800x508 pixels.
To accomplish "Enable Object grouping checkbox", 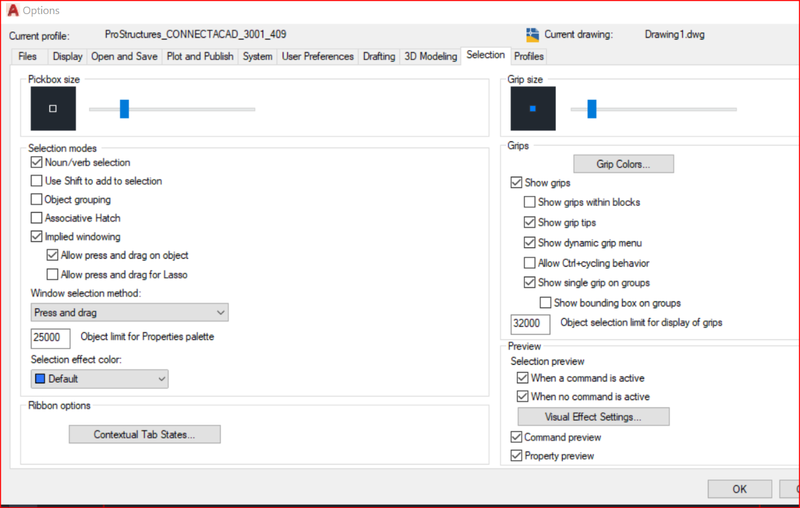I will click(x=36, y=199).
